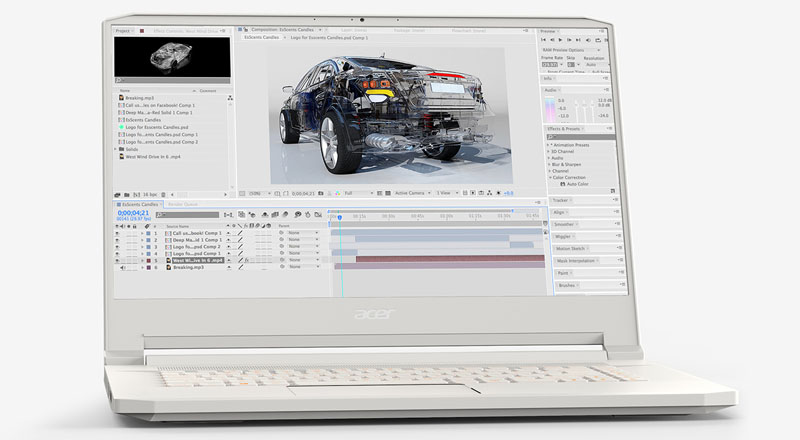800x440 pixels.
Task: Open the Motion Sketch panel
Action: tap(570, 247)
